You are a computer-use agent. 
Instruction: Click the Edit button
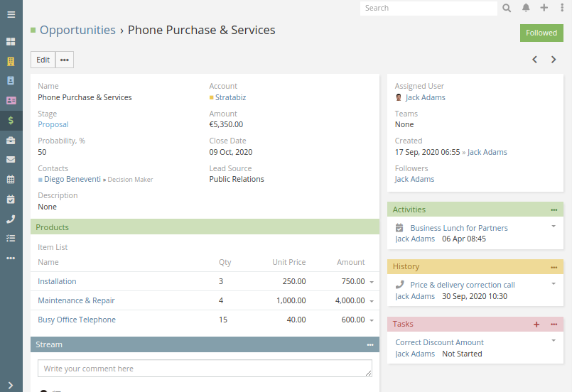click(43, 60)
